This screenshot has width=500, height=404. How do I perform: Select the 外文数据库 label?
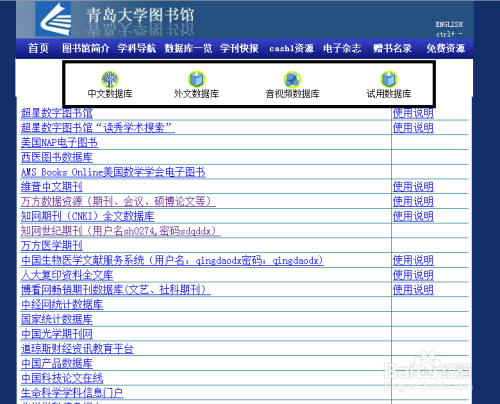point(196,94)
